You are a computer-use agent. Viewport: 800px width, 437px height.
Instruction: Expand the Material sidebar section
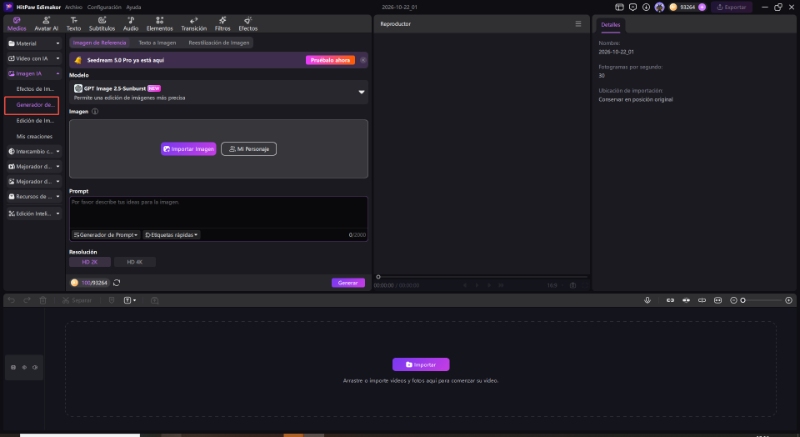34,43
